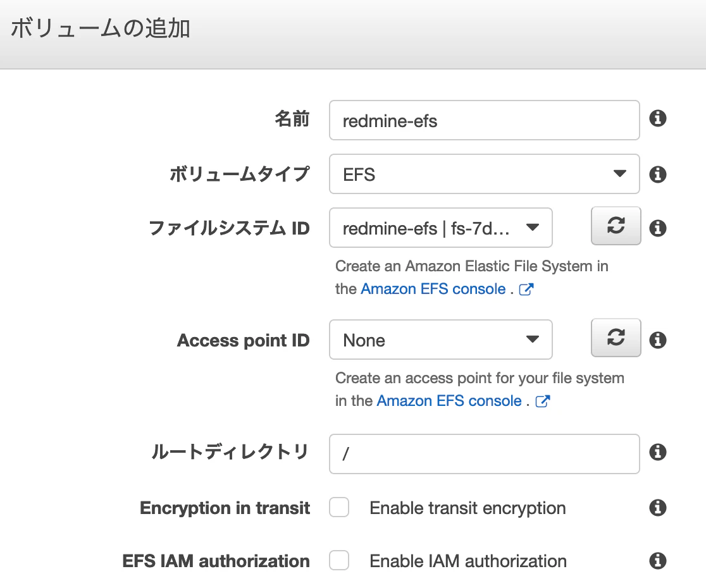The height and width of the screenshot is (588, 706).
Task: Show info for Encryption in transit
Action: 657,508
